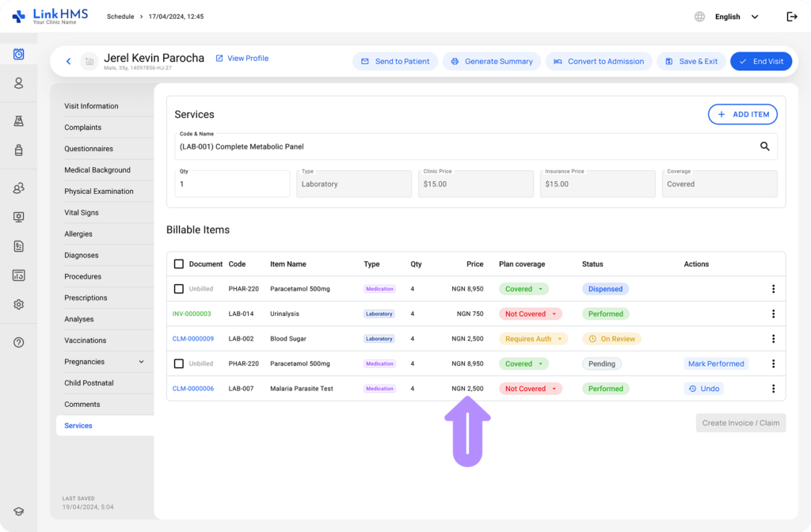Open more actions for Urinalysis row
This screenshot has width=811, height=532.
tap(773, 313)
